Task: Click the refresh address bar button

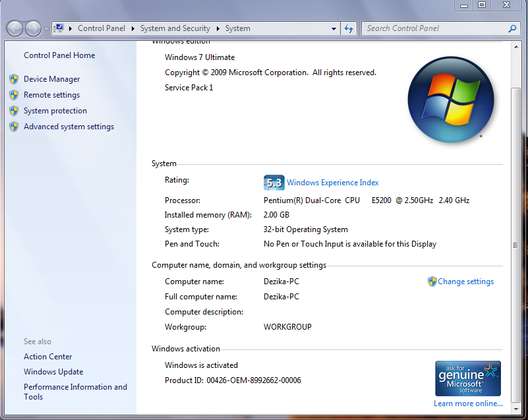Action: pyautogui.click(x=349, y=28)
